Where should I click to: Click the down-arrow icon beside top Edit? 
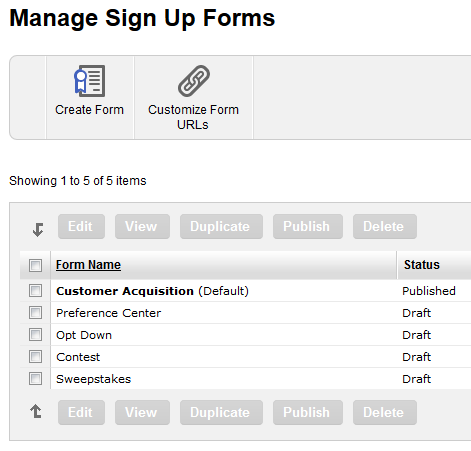(38, 229)
